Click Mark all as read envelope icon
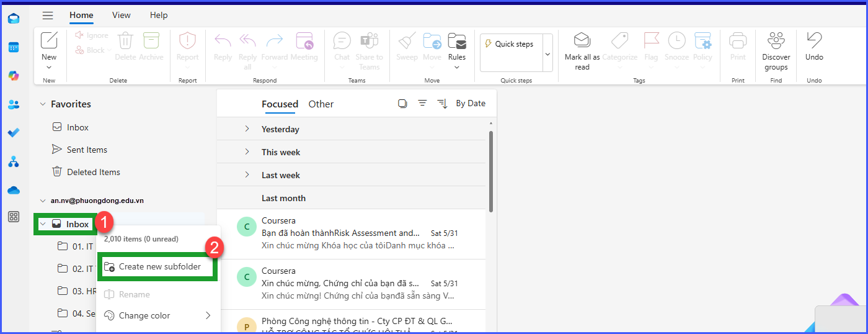 [582, 41]
